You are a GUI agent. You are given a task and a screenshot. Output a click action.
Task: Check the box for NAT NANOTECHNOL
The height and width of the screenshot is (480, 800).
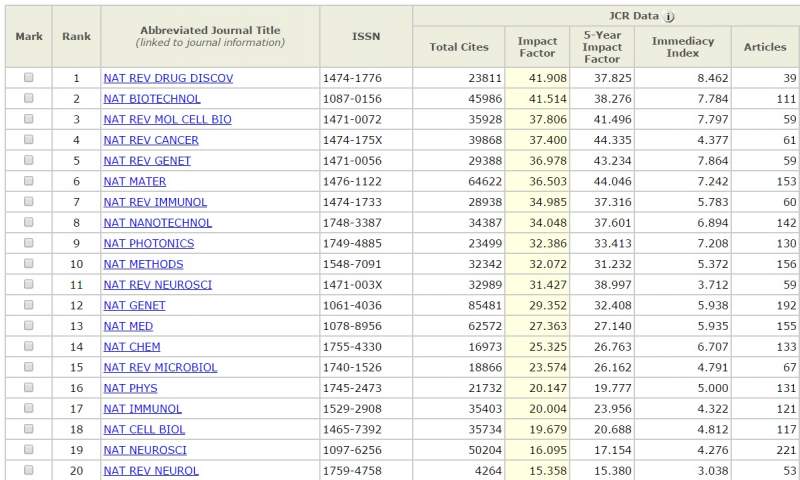coord(29,222)
